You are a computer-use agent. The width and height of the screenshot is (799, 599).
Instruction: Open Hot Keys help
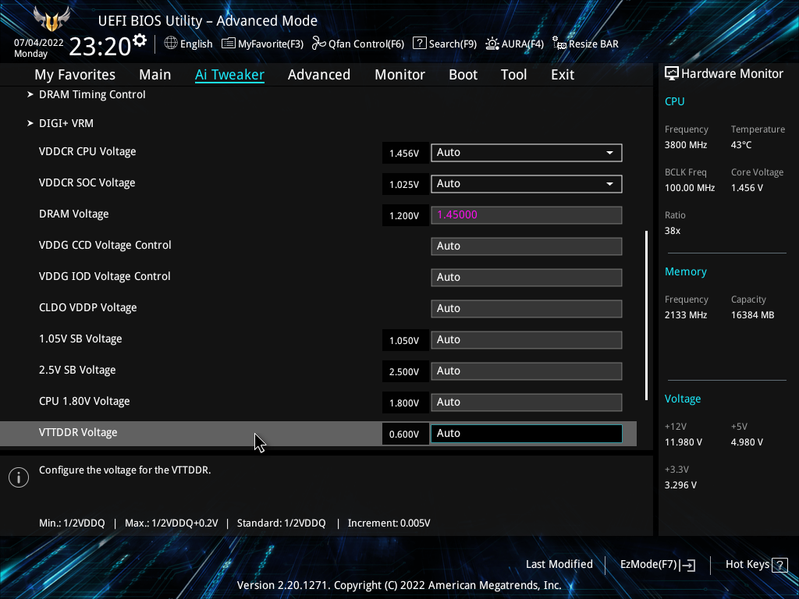coord(756,565)
